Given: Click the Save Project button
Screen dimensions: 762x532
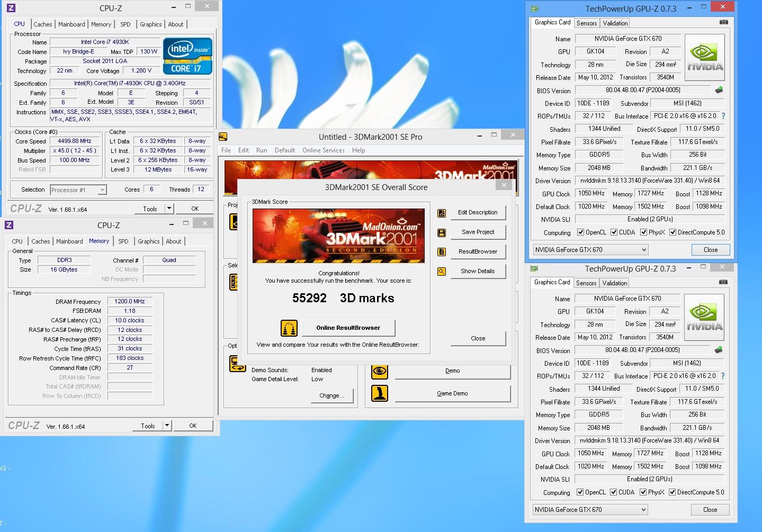Looking at the screenshot, I should pyautogui.click(x=478, y=232).
